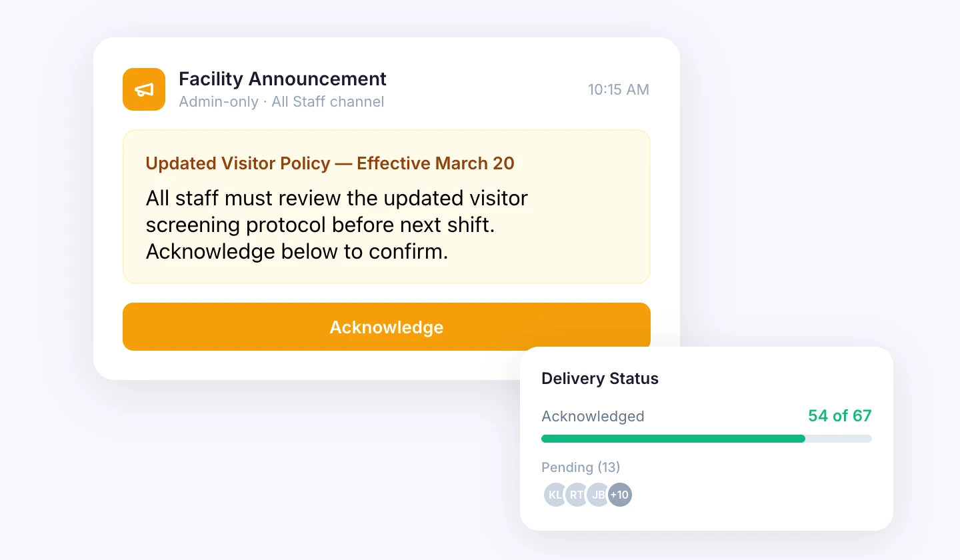960x560 pixels.
Task: Switch to the Pending section
Action: (581, 467)
